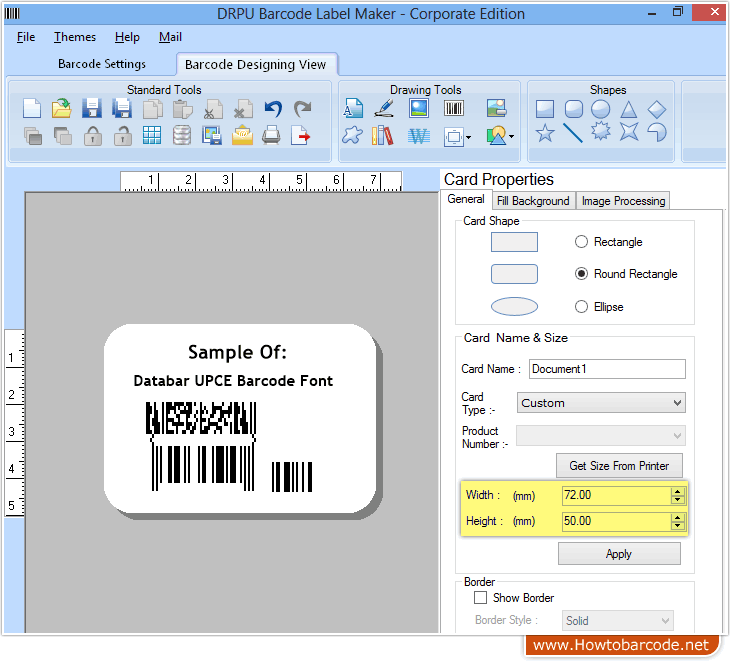Click the email envelope icon
The height and width of the screenshot is (662, 730).
pos(242,136)
